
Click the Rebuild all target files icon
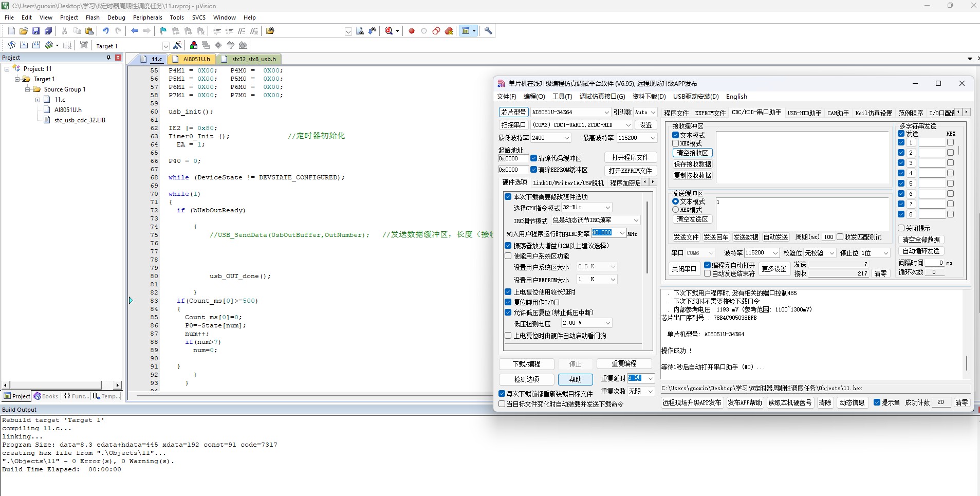point(36,45)
